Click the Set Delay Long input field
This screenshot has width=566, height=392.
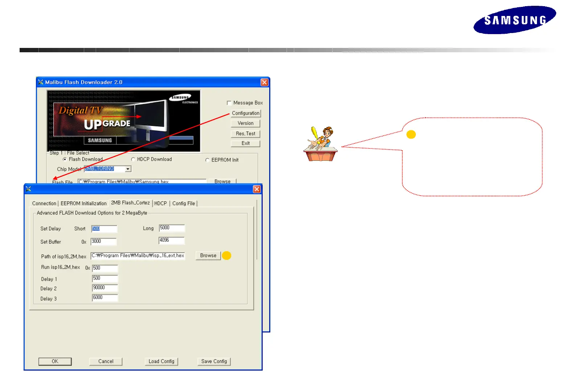click(x=172, y=228)
